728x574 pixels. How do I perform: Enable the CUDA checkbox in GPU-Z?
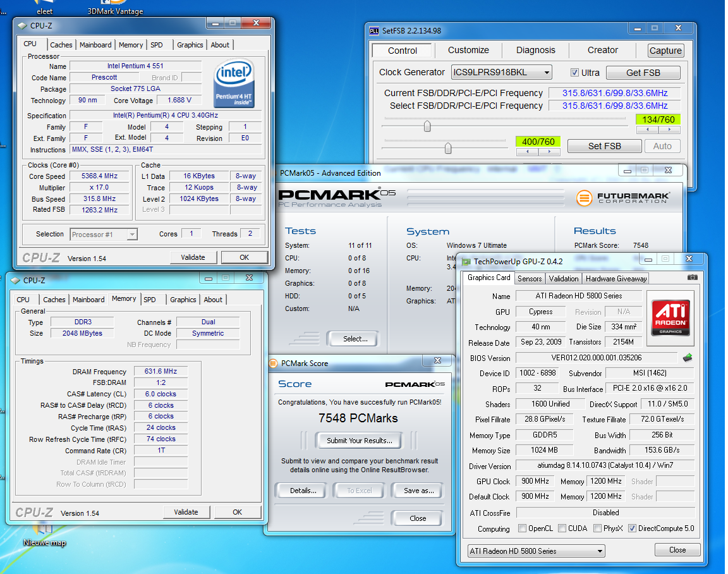[x=562, y=528]
